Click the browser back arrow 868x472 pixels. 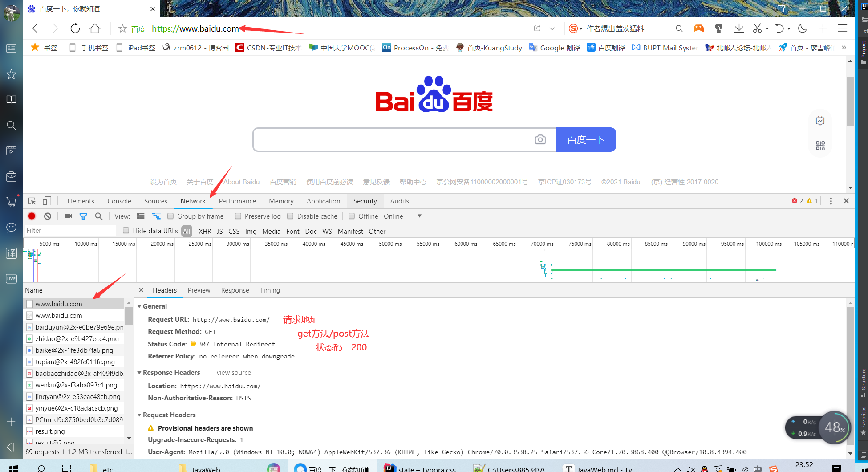click(35, 28)
